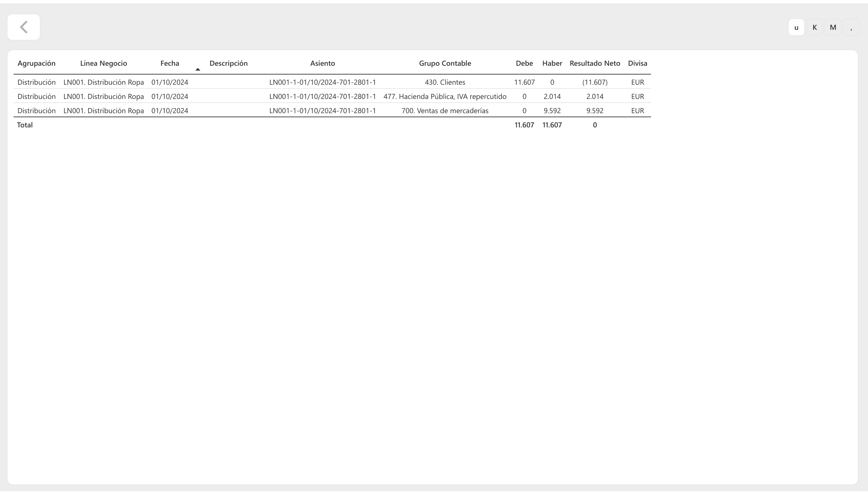Click the Total row label
Image resolution: width=868 pixels, height=495 pixels.
25,125
